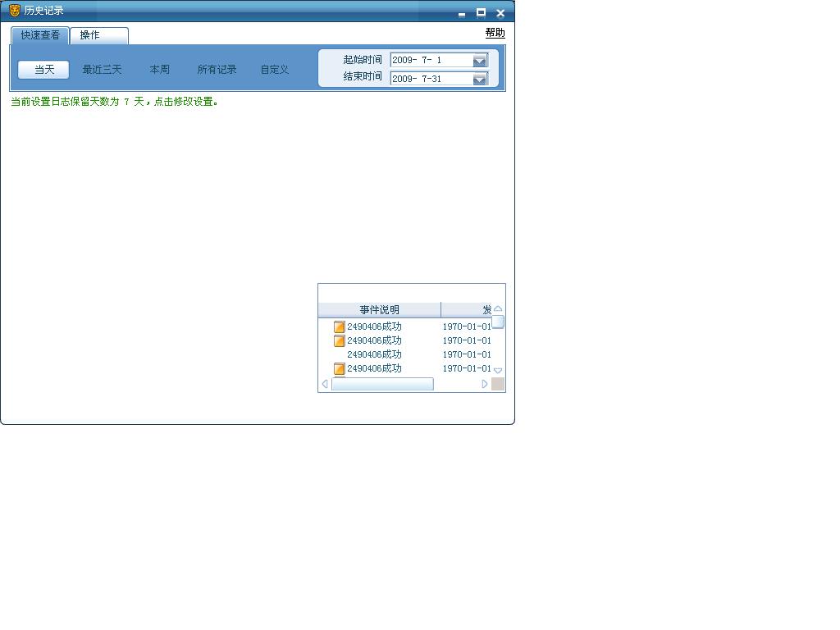840x630 pixels.
Task: Select the 所有记录 filter
Action: pyautogui.click(x=217, y=70)
